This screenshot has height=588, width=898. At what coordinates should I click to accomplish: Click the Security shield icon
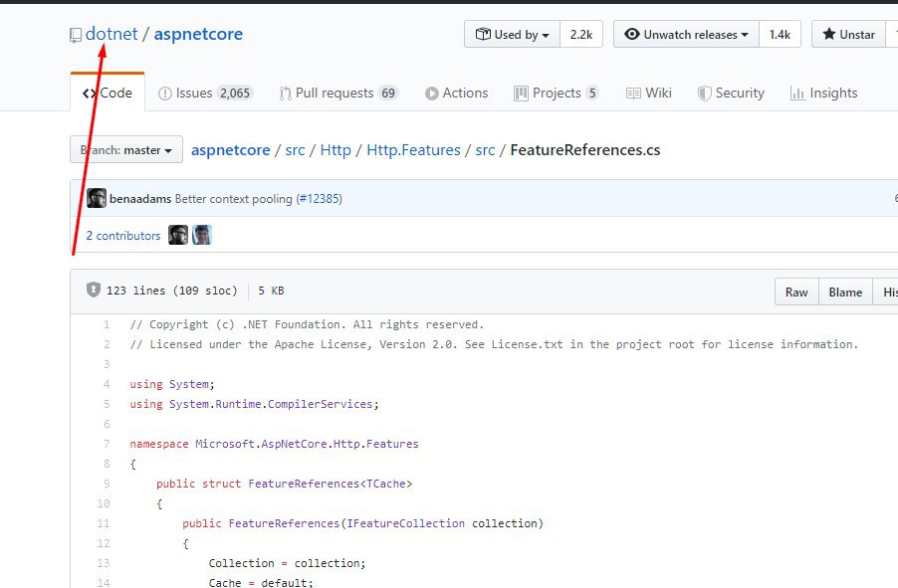[x=705, y=94]
